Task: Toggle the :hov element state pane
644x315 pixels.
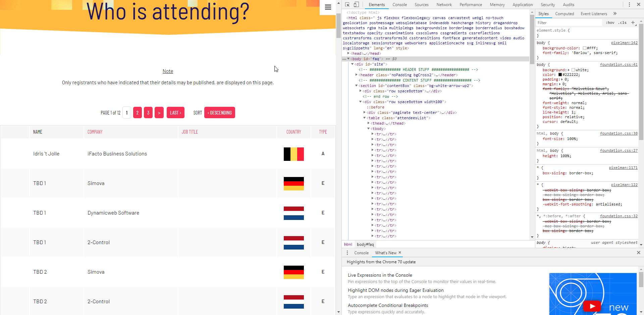Action: (x=610, y=22)
